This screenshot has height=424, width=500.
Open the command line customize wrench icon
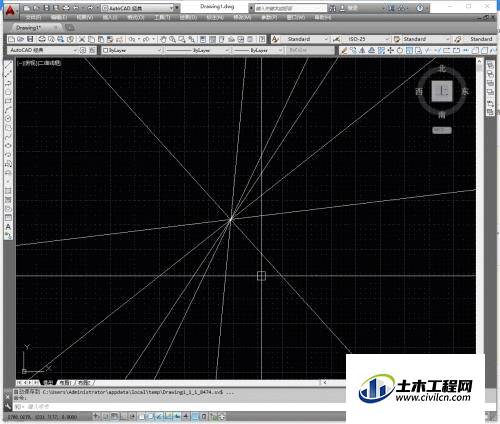tap(8, 406)
